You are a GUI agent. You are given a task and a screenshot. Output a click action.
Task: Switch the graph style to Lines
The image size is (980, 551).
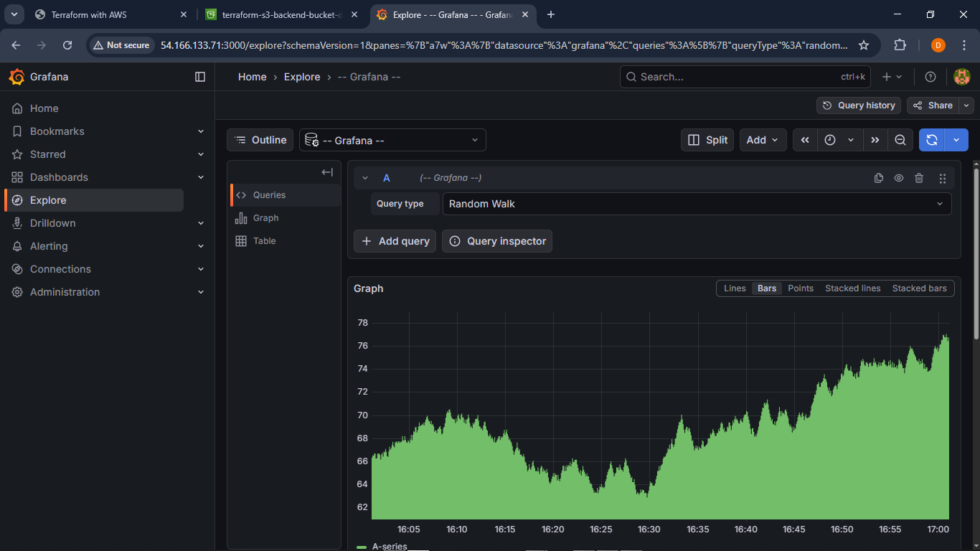[735, 288]
